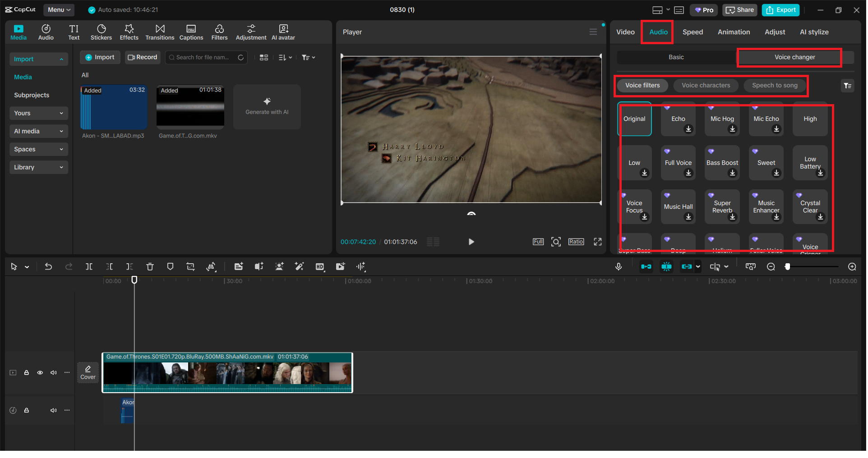This screenshot has width=868, height=458.
Task: Edit the Cover of the timeline
Action: 88,373
